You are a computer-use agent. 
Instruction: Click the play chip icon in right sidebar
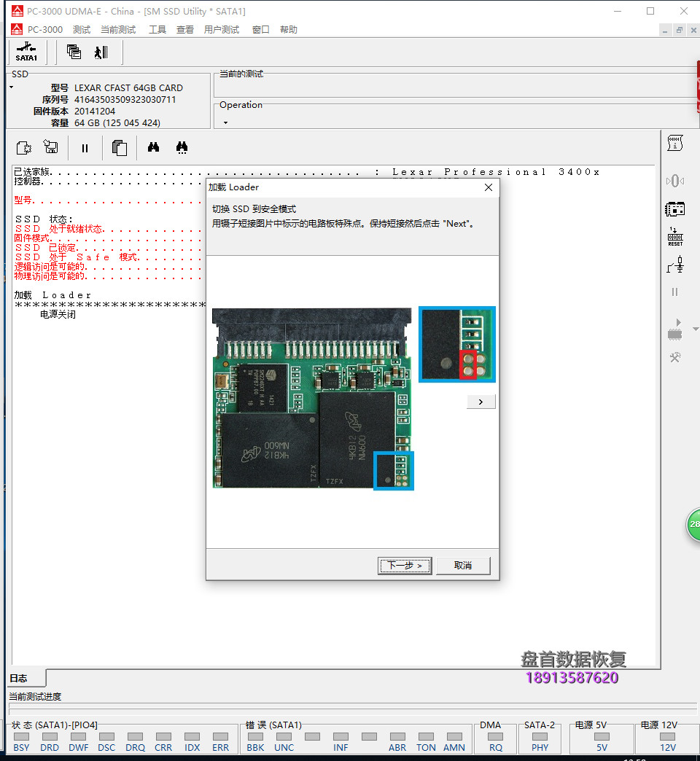coord(674,329)
